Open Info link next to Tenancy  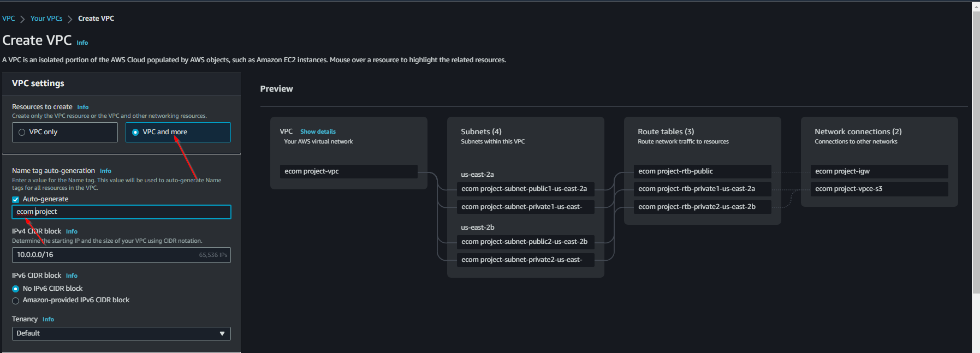[48, 319]
